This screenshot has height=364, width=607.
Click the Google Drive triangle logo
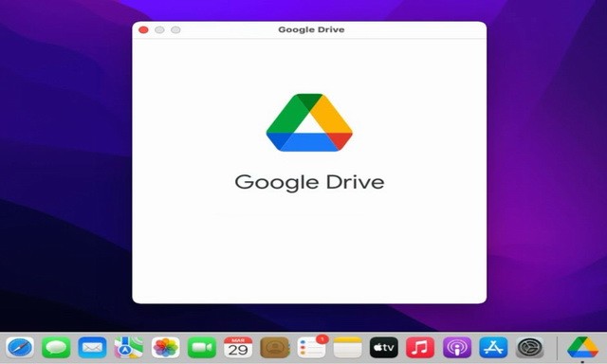309,122
